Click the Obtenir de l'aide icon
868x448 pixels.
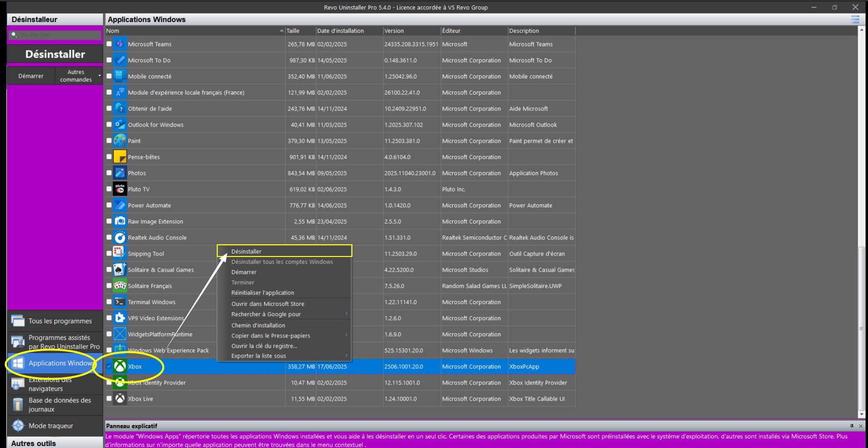tap(120, 108)
